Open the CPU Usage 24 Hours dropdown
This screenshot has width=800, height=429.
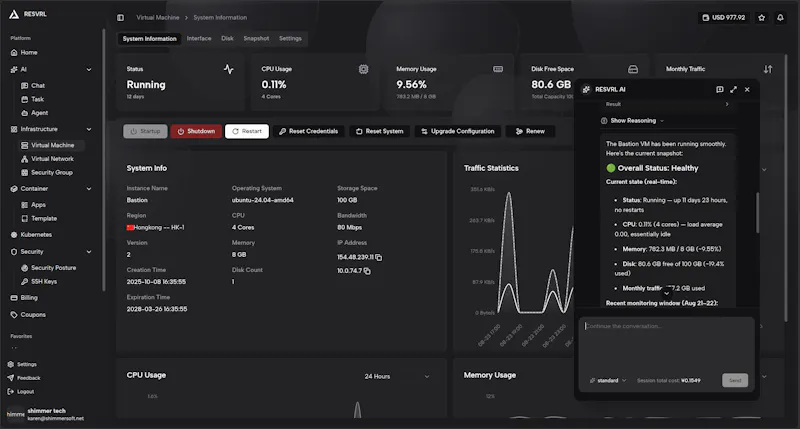click(397, 376)
